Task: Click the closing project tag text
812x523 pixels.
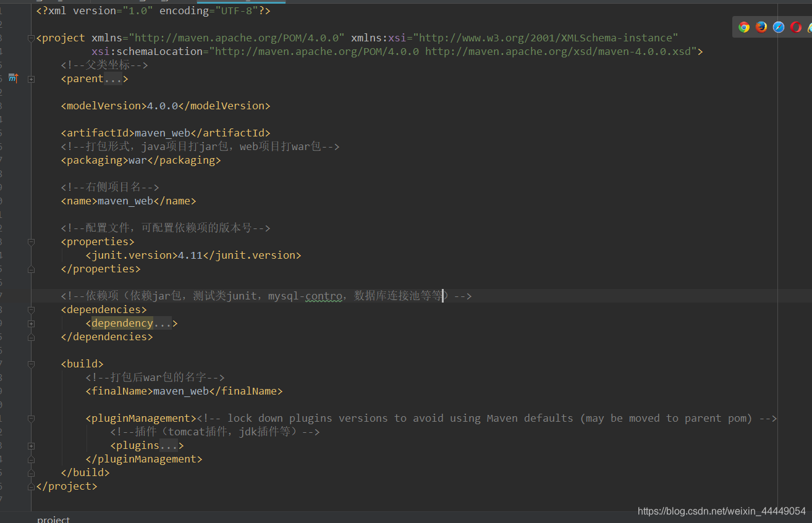Action: pos(67,486)
